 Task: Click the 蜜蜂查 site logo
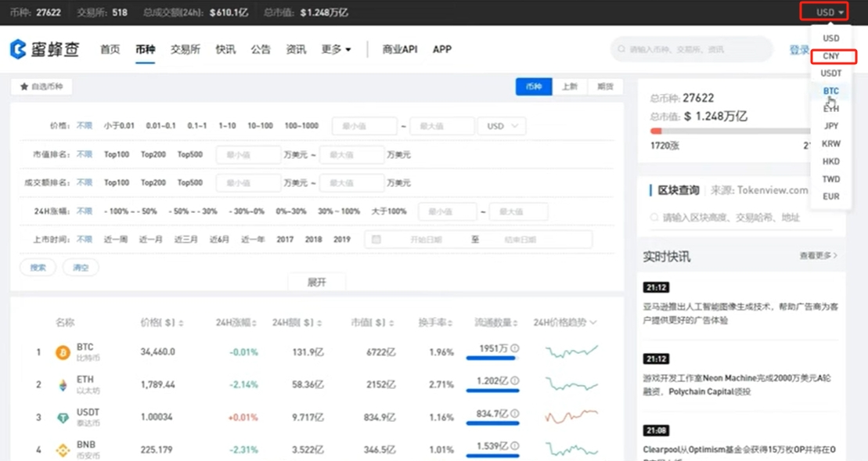click(45, 49)
